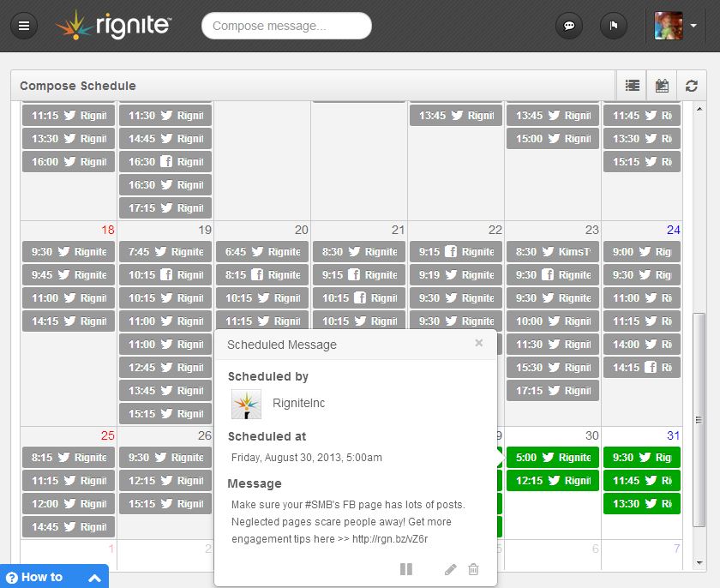Switch to list view of schedule

(x=633, y=86)
